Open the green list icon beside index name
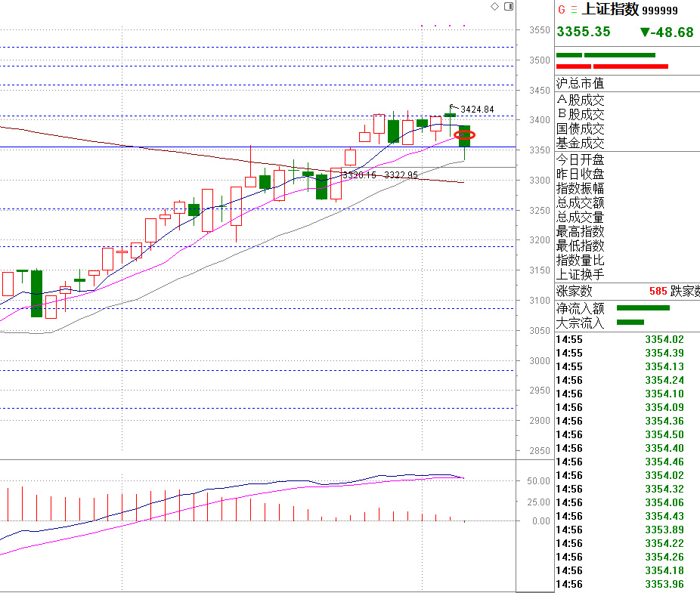This screenshot has height=593, width=700. click(x=574, y=9)
